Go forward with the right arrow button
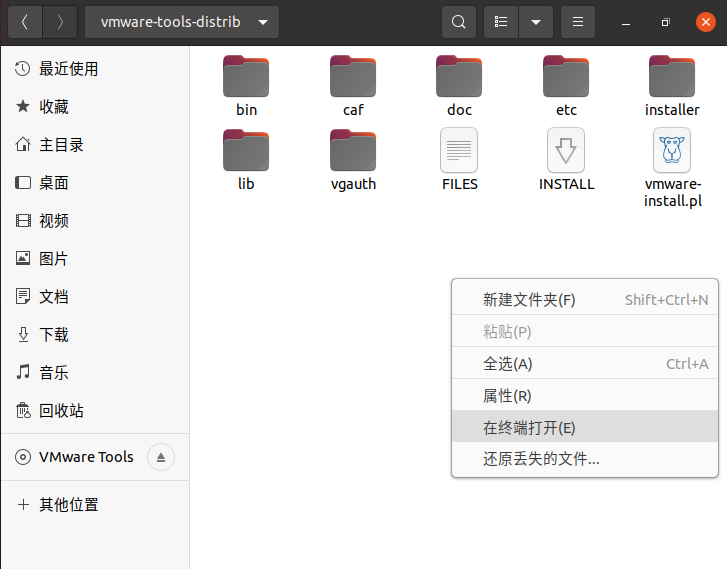727x569 pixels. [60, 22]
